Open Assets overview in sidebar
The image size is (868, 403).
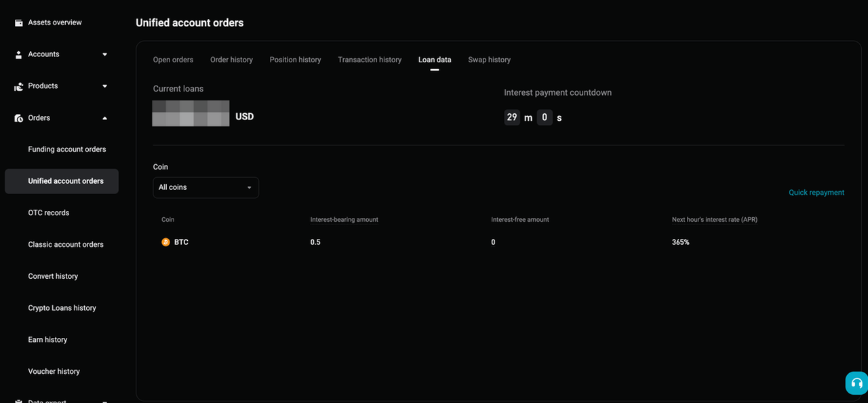point(55,22)
